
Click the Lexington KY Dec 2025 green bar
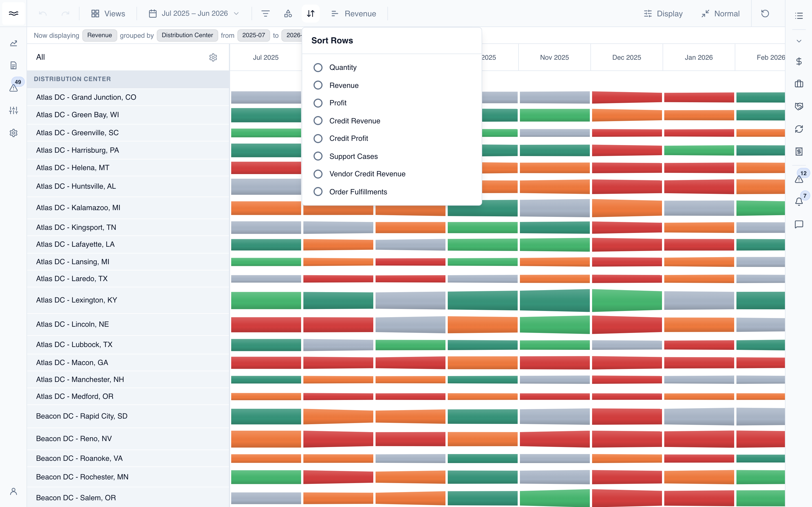[627, 300]
